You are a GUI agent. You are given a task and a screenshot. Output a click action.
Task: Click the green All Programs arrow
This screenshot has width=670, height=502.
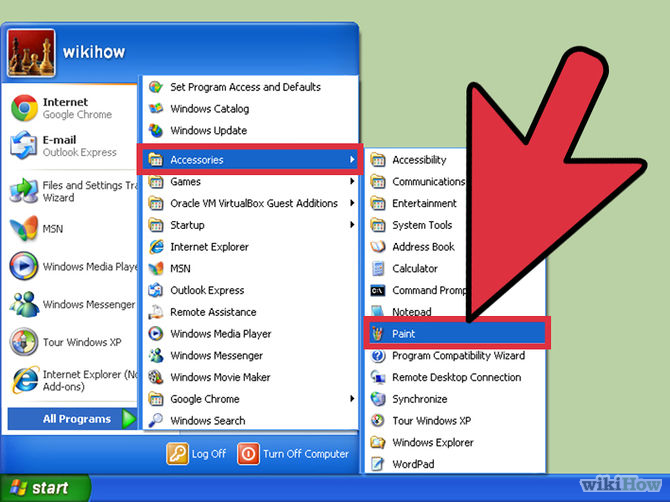click(129, 419)
